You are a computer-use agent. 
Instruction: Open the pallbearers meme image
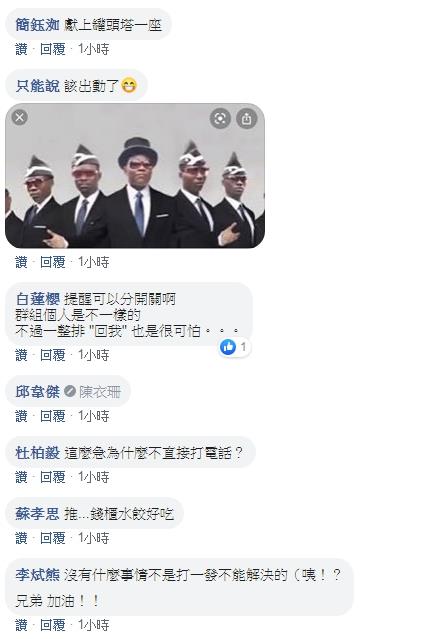135,176
